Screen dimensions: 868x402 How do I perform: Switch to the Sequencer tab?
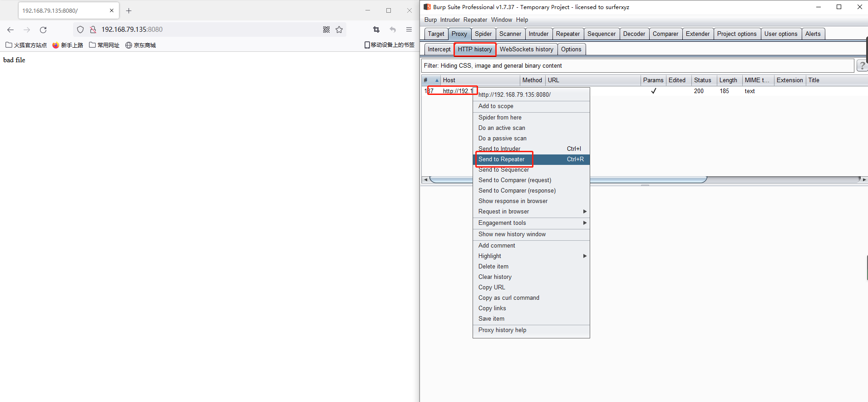tap(602, 34)
